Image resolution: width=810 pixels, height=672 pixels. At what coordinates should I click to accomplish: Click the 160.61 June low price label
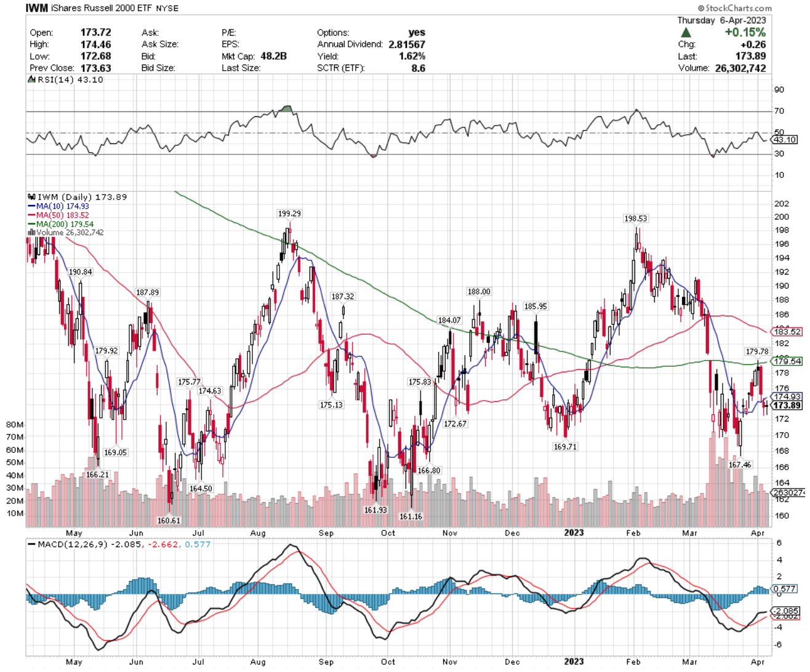coord(169,521)
